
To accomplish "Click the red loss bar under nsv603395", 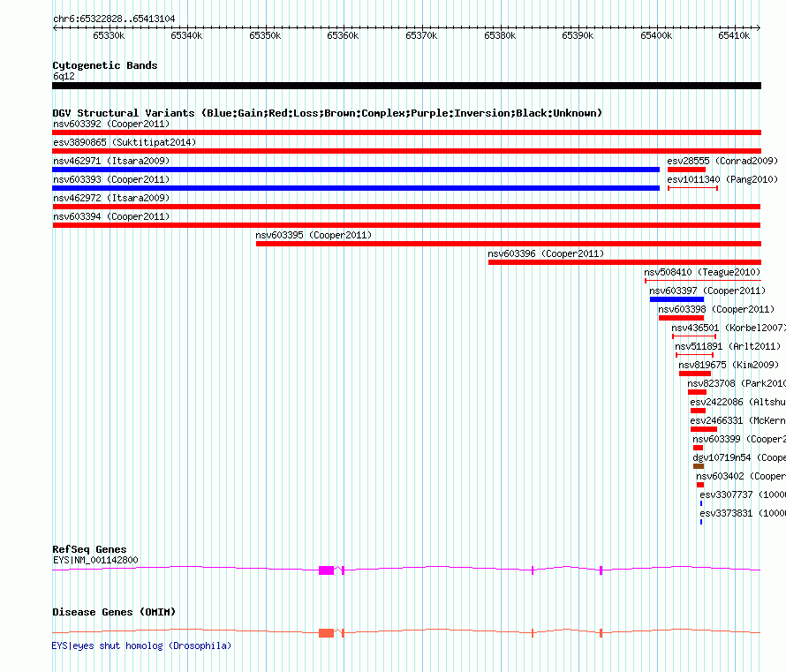I will 509,244.
